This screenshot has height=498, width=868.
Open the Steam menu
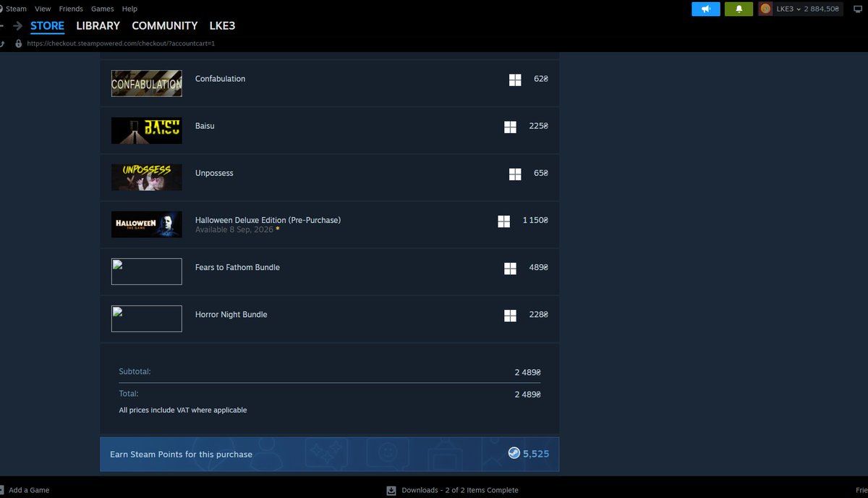pyautogui.click(x=16, y=9)
